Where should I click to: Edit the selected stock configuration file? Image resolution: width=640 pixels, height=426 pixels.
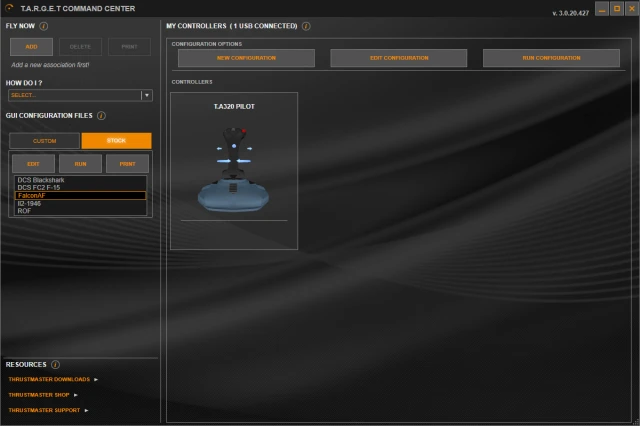pos(33,164)
